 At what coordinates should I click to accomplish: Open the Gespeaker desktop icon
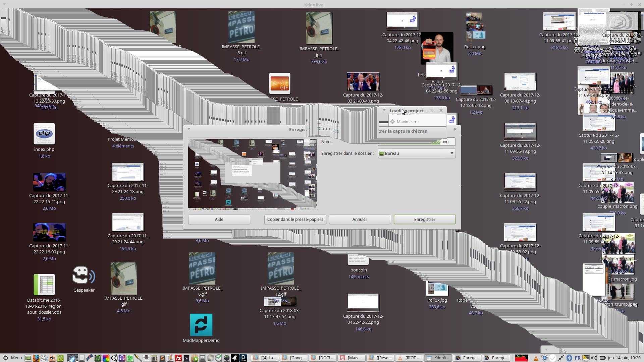click(84, 276)
